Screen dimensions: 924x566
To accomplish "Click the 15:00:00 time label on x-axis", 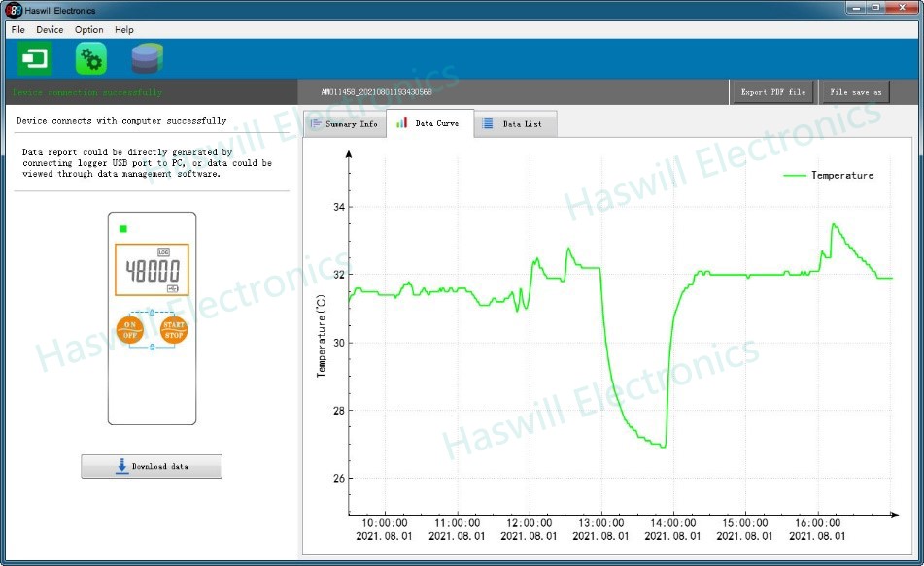I will pos(745,523).
